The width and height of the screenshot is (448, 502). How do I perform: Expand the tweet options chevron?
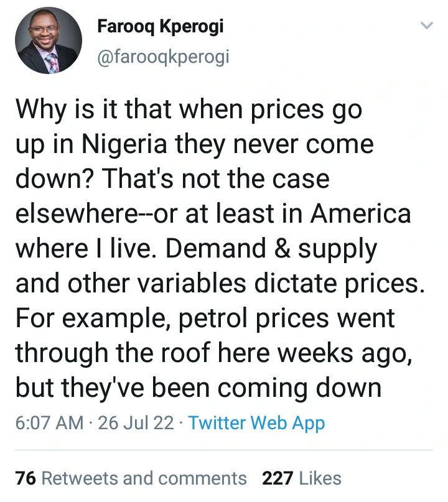[426, 26]
